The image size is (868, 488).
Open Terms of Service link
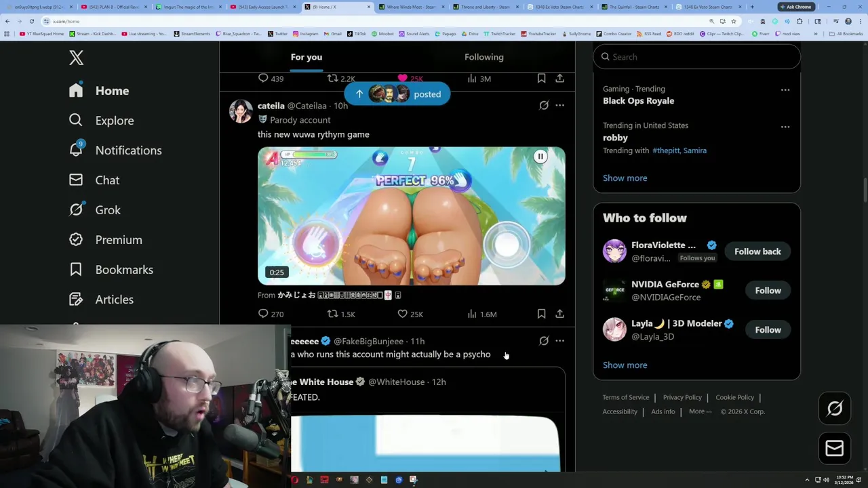(x=626, y=397)
